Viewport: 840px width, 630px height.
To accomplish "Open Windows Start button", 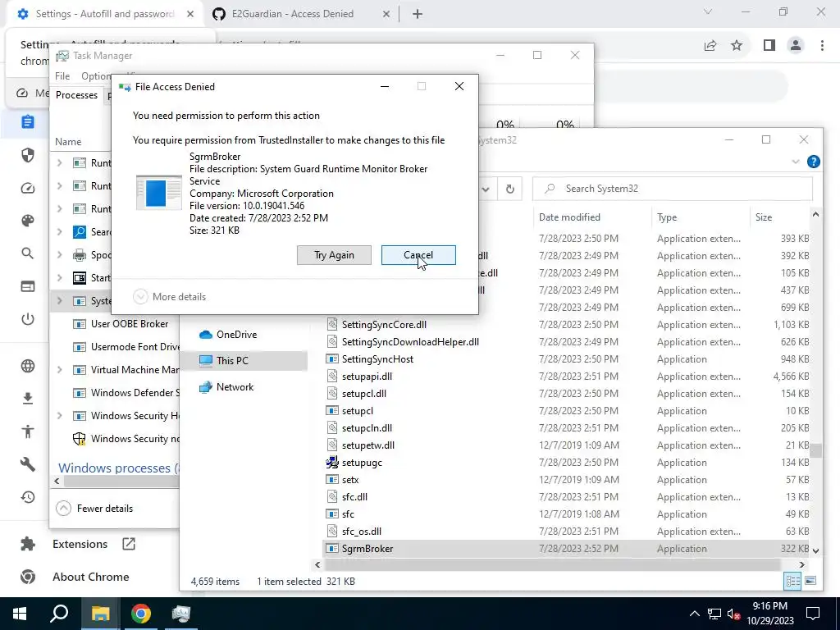I will click(20, 614).
